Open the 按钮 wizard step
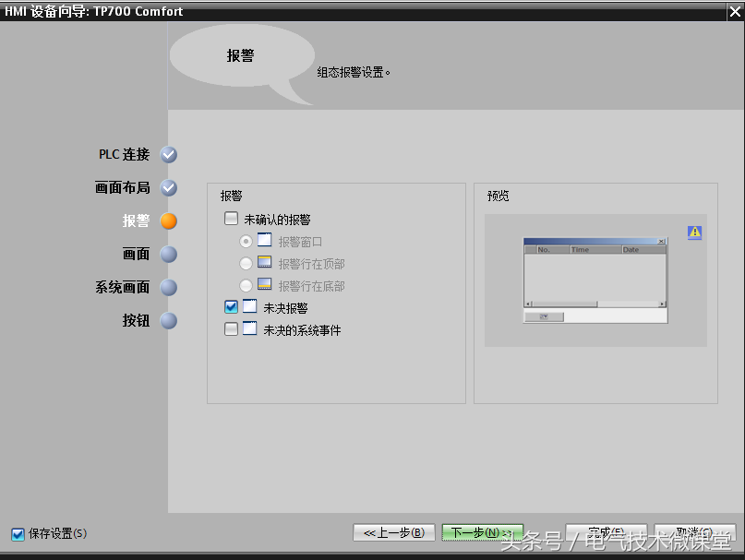The image size is (745, 560). point(136,321)
